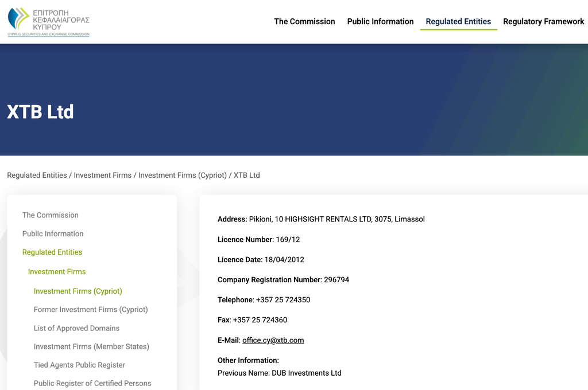Image resolution: width=588 pixels, height=390 pixels.
Task: Open Regulatory Framework top menu
Action: (x=543, y=22)
